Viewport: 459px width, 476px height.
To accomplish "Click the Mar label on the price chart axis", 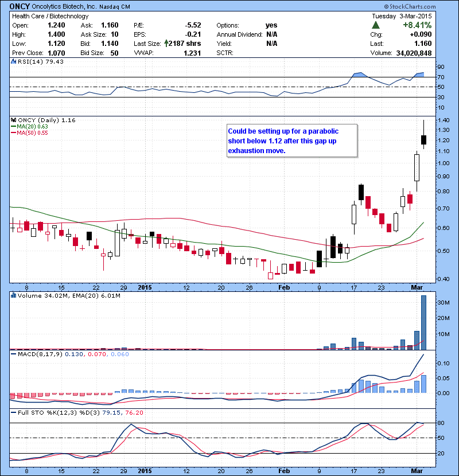I will coord(417,287).
